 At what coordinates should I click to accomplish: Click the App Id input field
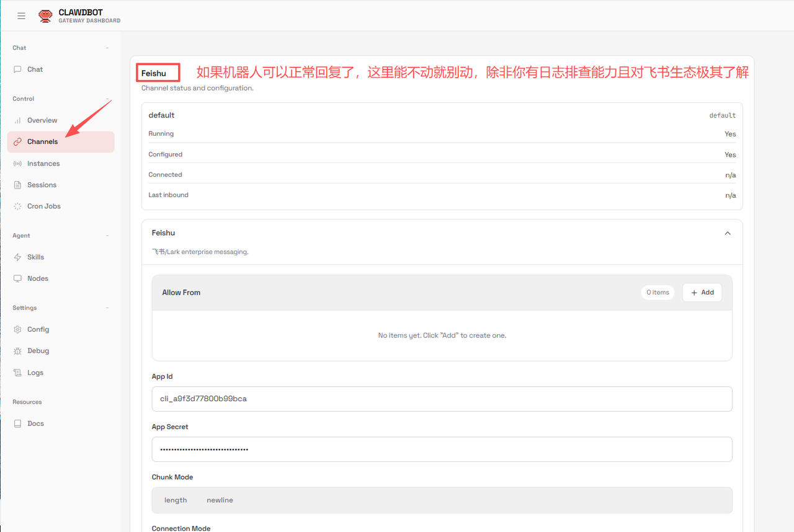[x=442, y=399]
